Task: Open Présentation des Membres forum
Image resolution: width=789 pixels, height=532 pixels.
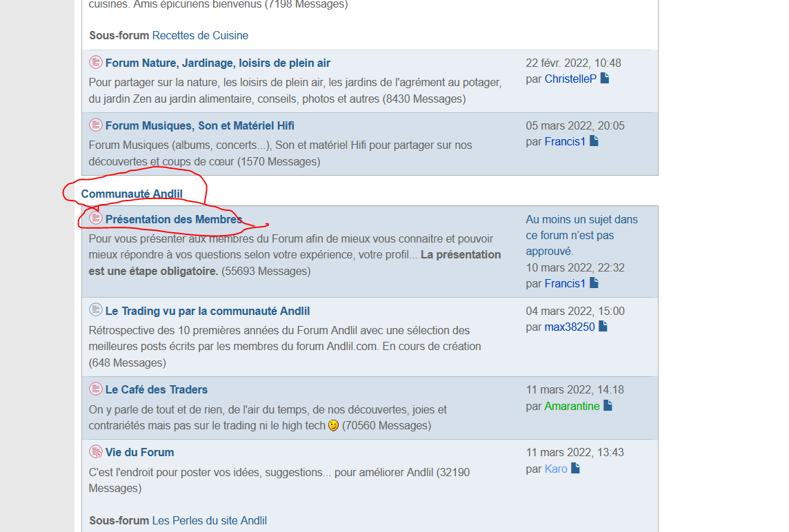Action: [x=173, y=219]
